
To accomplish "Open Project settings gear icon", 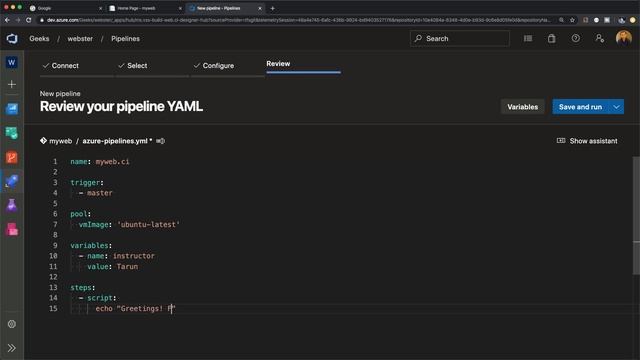I will [12, 324].
